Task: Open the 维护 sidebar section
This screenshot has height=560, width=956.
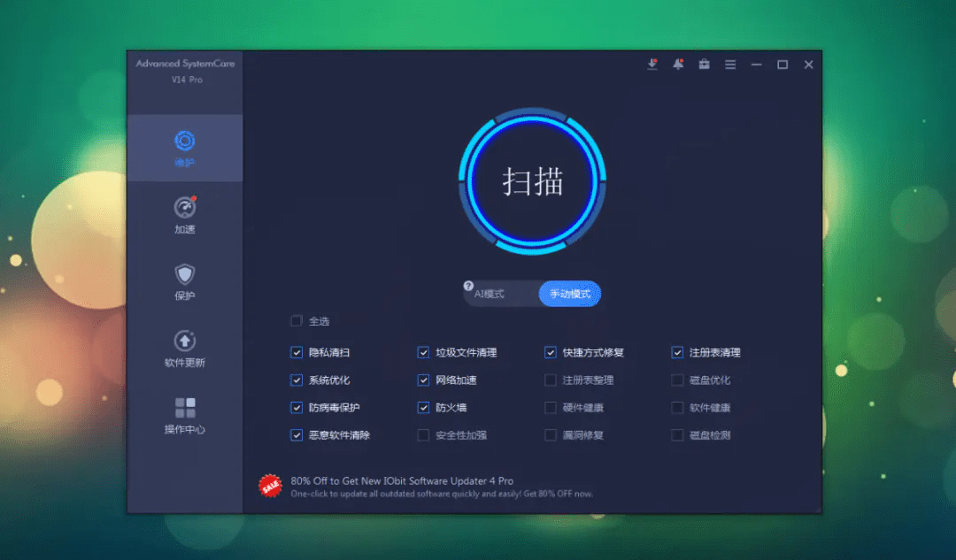Action: 185,148
